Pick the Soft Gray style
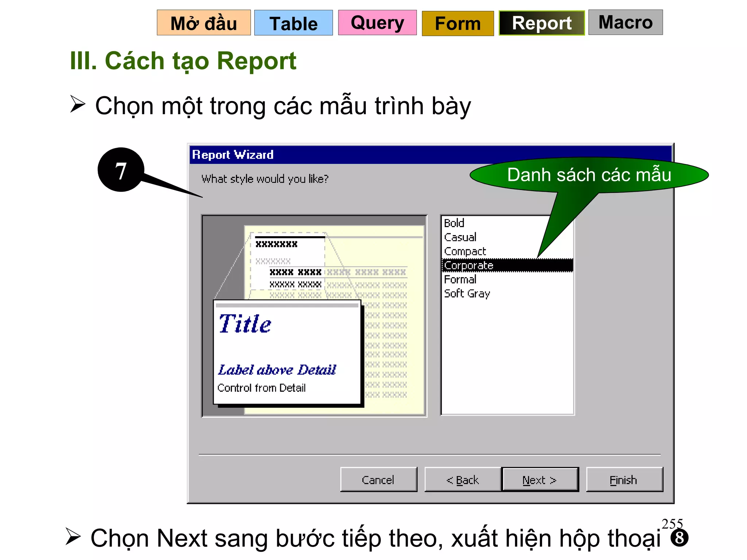The height and width of the screenshot is (560, 747). coord(467,293)
